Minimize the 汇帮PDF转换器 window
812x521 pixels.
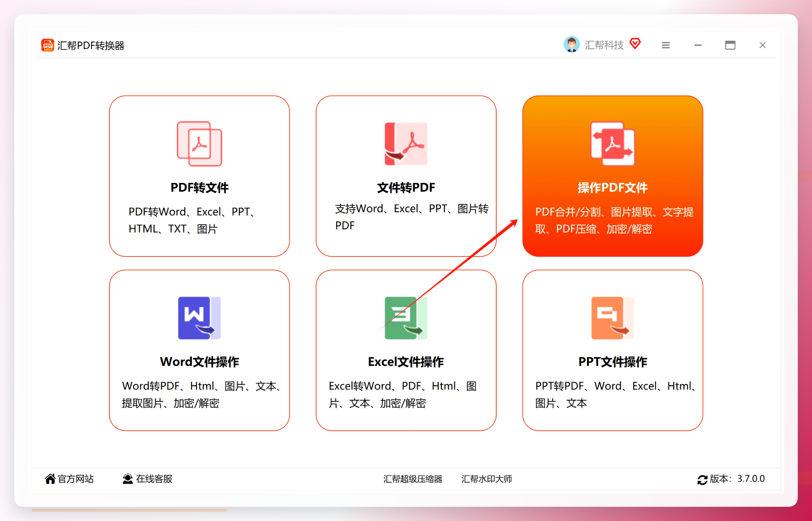pyautogui.click(x=698, y=45)
